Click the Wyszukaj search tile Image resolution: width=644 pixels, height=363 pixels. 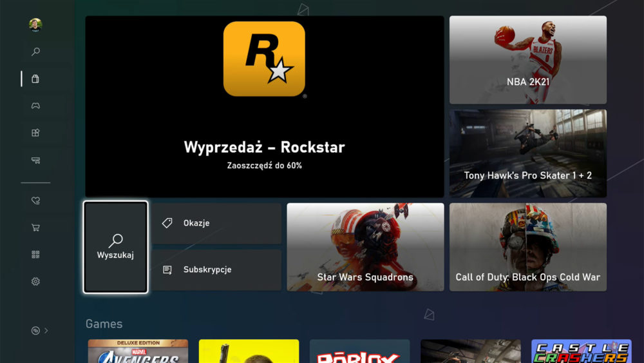[x=115, y=247]
